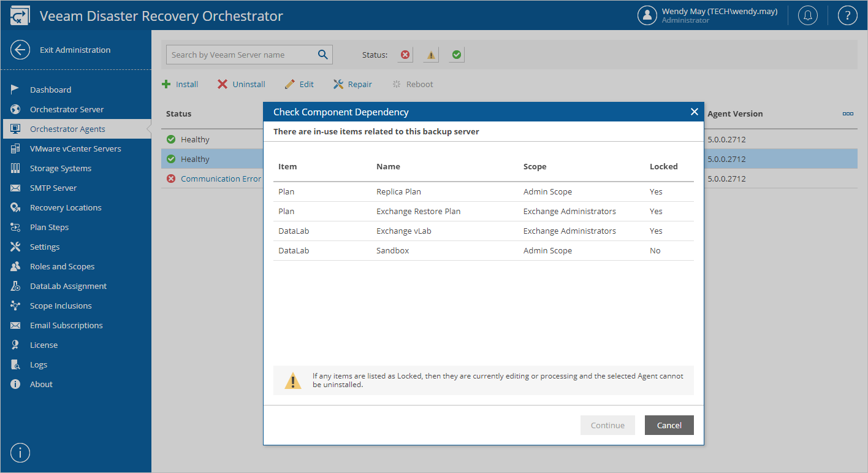The width and height of the screenshot is (868, 473).
Task: Click the Install toolbar label
Action: [x=187, y=84]
